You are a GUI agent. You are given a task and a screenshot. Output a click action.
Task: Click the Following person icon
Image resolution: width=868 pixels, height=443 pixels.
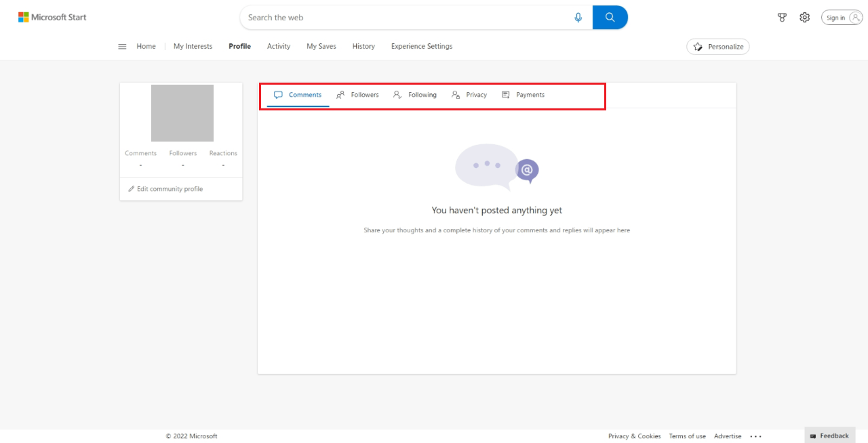(397, 95)
